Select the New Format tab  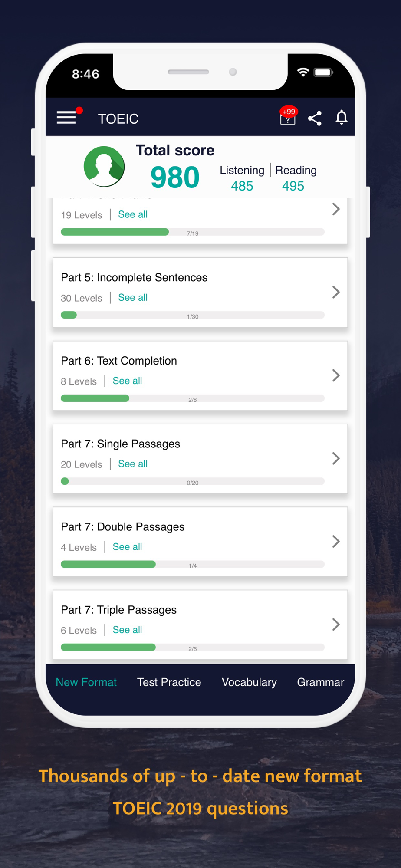click(x=86, y=682)
